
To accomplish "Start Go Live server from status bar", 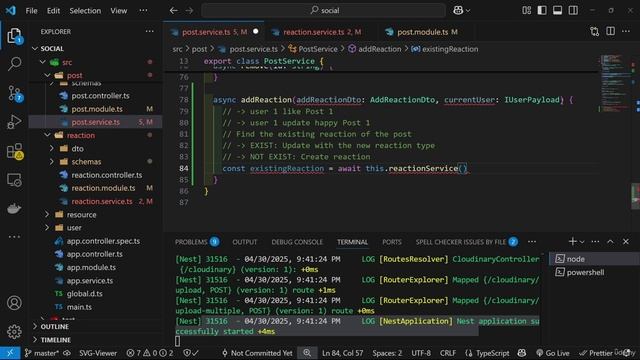I will coord(552,353).
